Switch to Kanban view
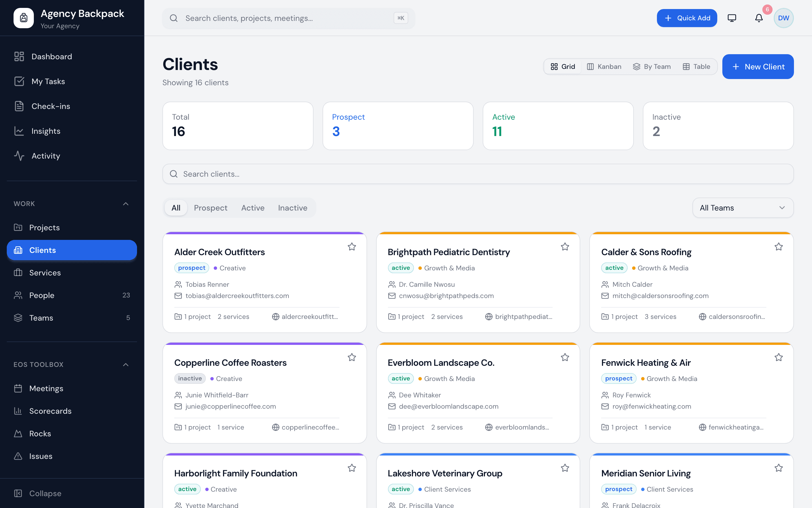This screenshot has height=508, width=812. pos(604,67)
